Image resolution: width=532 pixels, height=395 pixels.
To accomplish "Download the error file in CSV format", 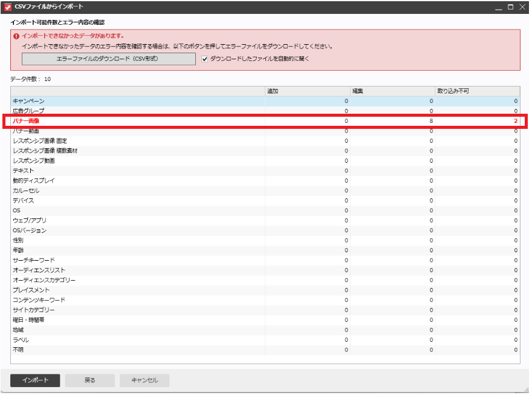I will [109, 59].
